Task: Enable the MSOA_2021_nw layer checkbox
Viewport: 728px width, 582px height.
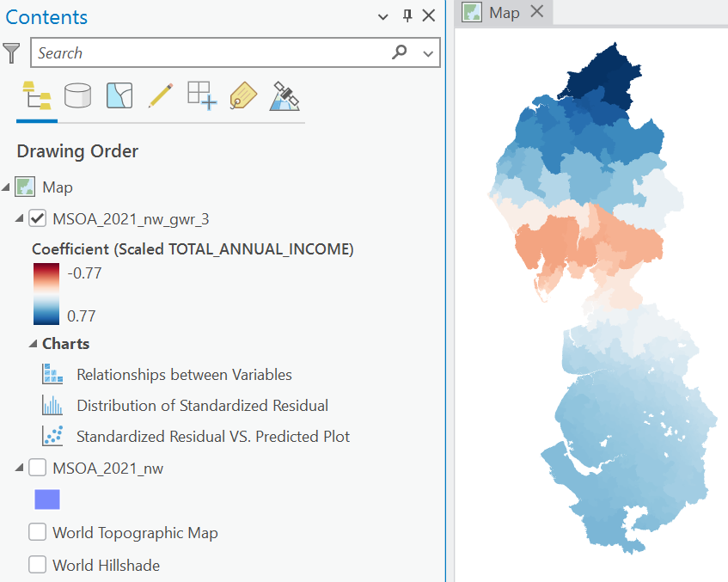Action: pyautogui.click(x=38, y=468)
